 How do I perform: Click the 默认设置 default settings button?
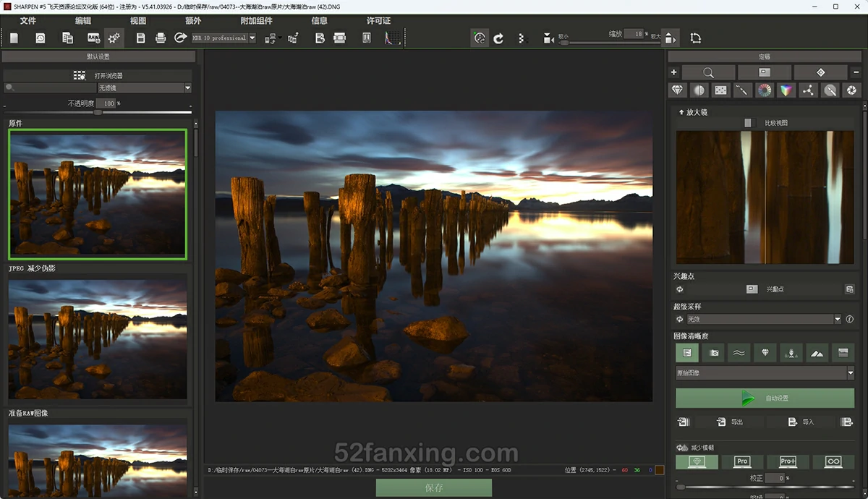(x=98, y=56)
